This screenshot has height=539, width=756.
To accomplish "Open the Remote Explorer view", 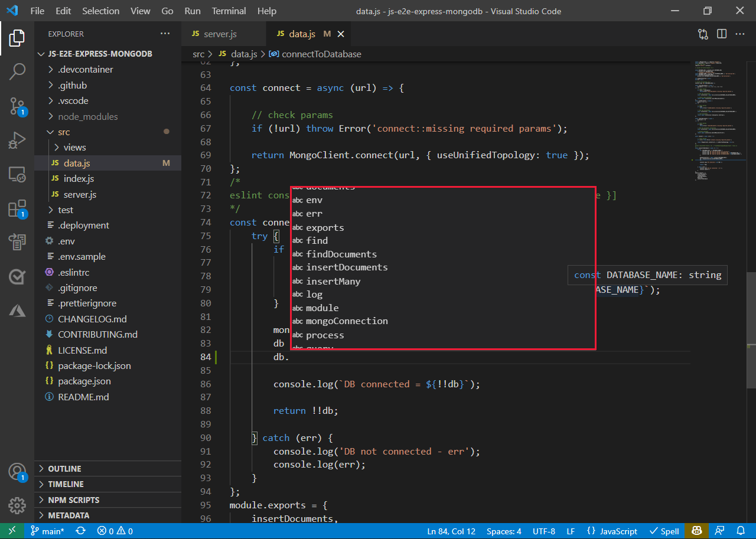I will pos(17,174).
